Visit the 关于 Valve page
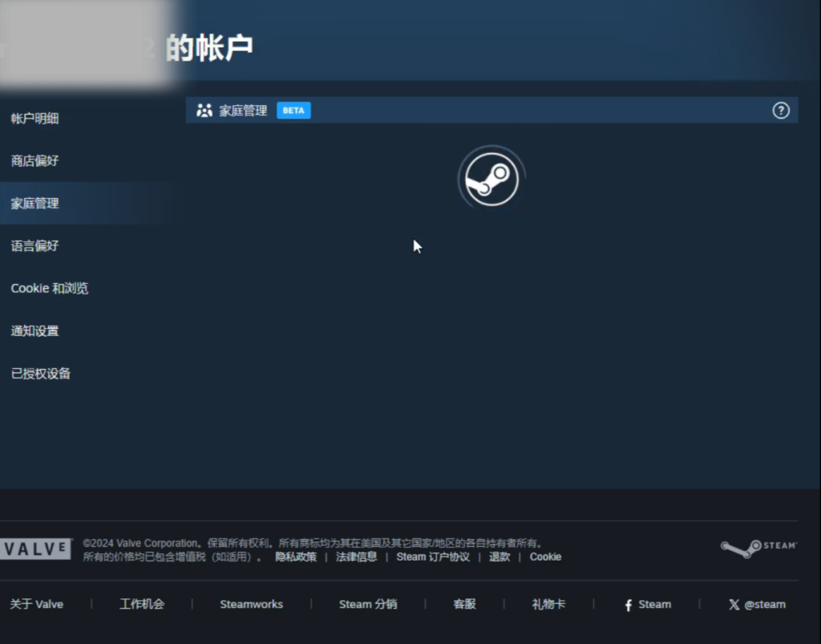The width and height of the screenshot is (821, 644). point(37,605)
